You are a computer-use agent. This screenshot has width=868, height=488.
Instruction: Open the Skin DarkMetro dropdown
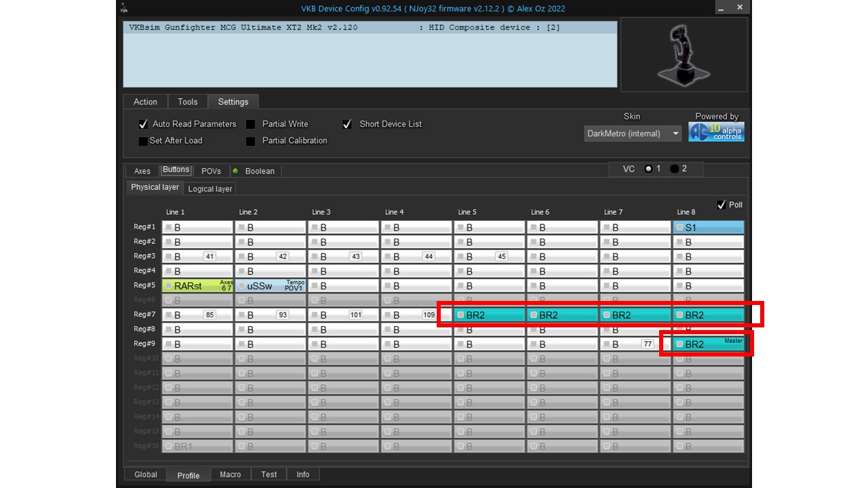[633, 134]
